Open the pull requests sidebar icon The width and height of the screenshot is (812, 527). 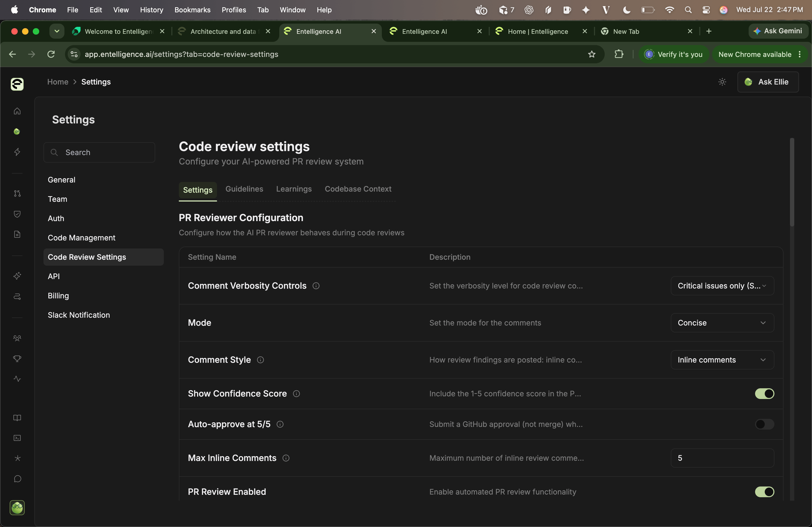point(17,194)
